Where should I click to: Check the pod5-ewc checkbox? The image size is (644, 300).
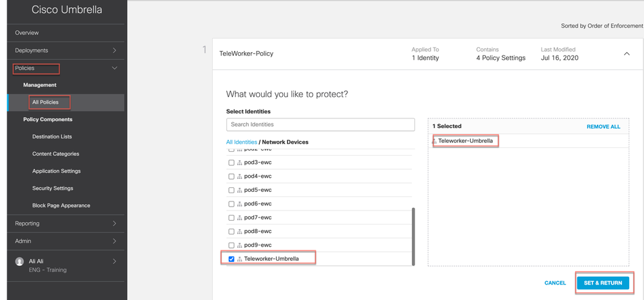click(x=231, y=190)
